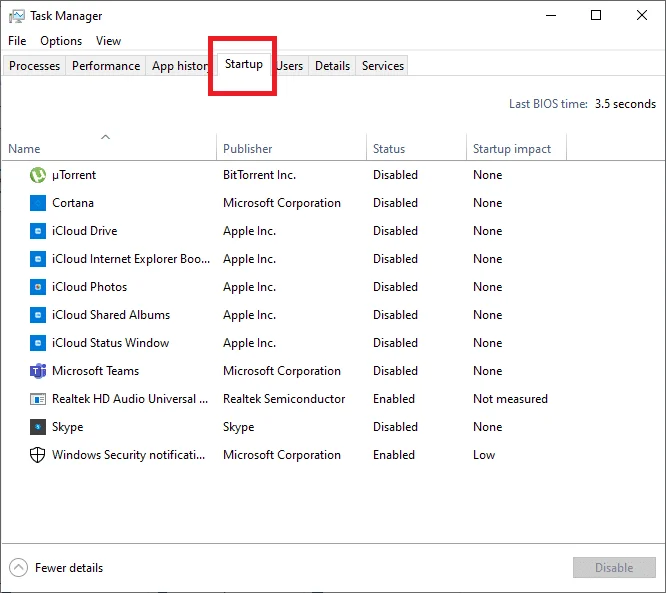
Task: Select Realtek HD Audio Universal entry
Action: pyautogui.click(x=130, y=399)
